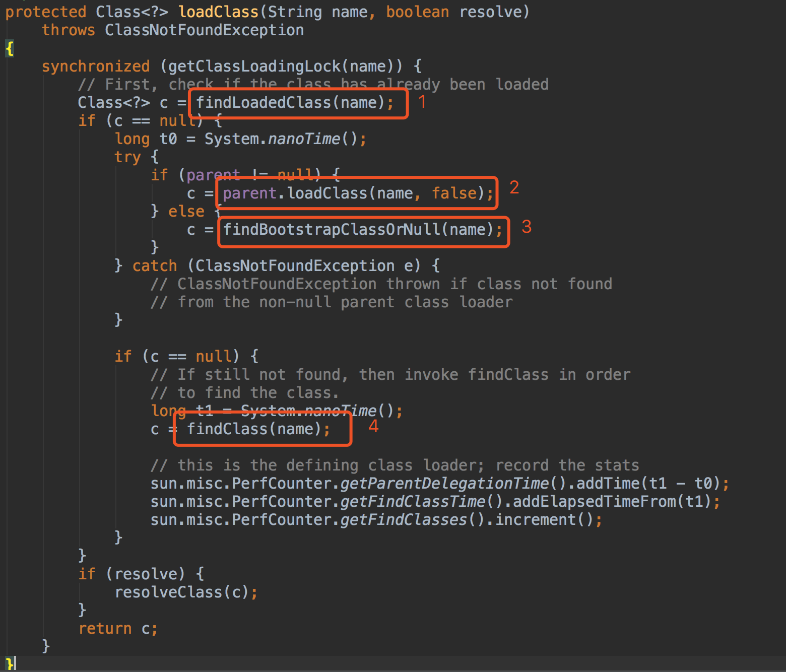Click parent.loadClass(name, false) call
The image size is (786, 672).
pyautogui.click(x=354, y=193)
